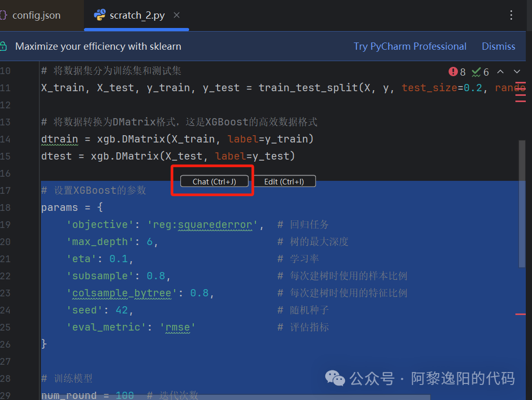Click the lock icon in sklearn banner
532x400 pixels.
(4, 46)
